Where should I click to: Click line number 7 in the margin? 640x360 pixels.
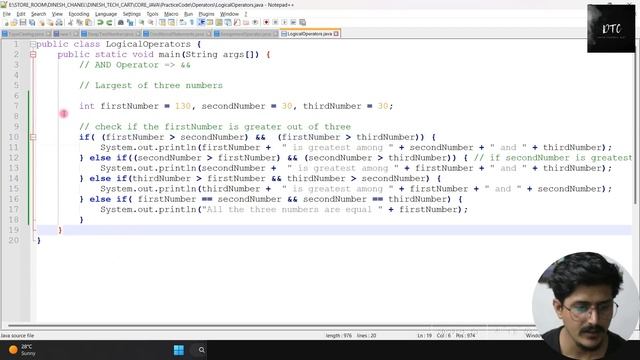click(16, 106)
